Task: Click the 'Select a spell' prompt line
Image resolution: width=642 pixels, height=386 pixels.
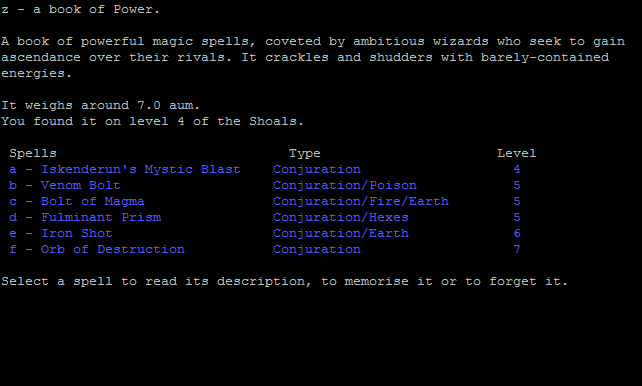Action: click(285, 282)
